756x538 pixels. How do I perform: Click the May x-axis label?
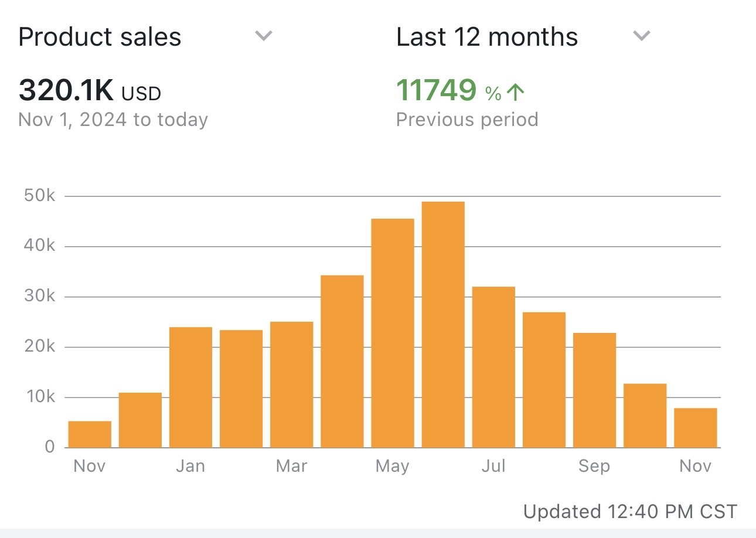[392, 466]
